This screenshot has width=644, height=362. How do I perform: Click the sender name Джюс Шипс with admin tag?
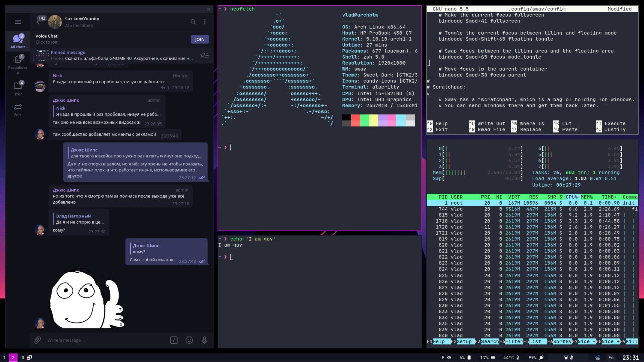point(66,100)
